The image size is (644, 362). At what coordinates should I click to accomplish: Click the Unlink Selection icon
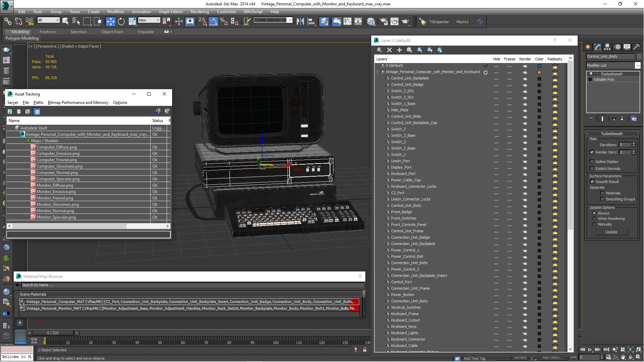(x=18, y=21)
